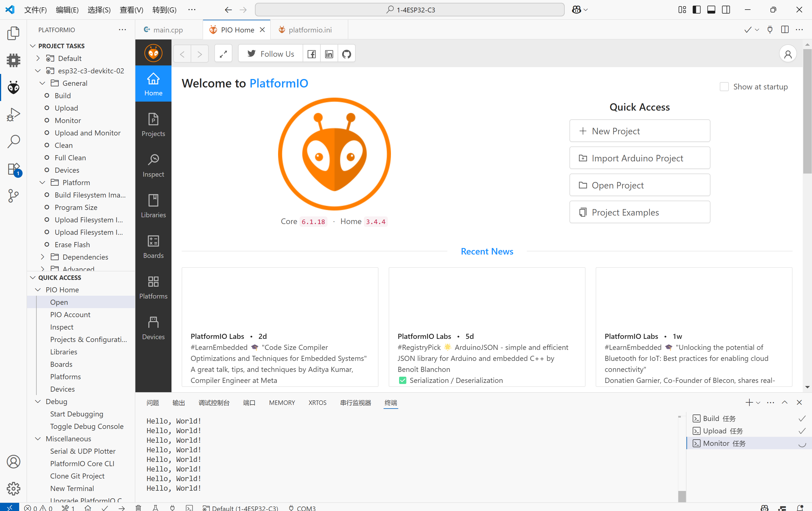The width and height of the screenshot is (812, 511).
Task: Open the Boards section in PIO sidebar
Action: point(153,247)
